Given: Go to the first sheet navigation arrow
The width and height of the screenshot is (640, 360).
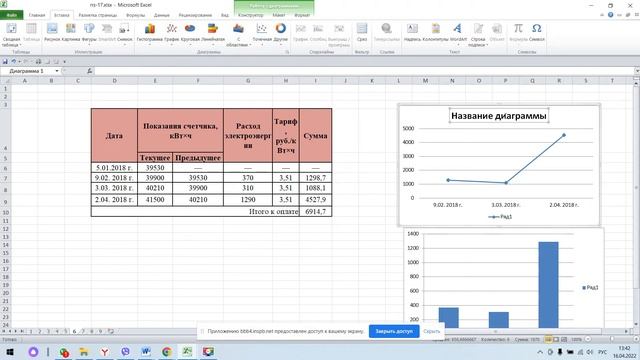Looking at the screenshot, I should (4, 331).
